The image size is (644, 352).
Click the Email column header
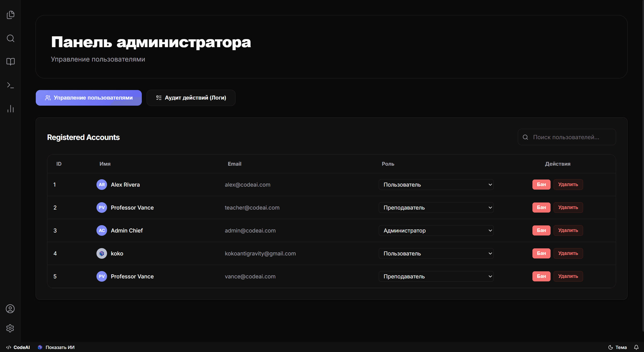click(234, 164)
